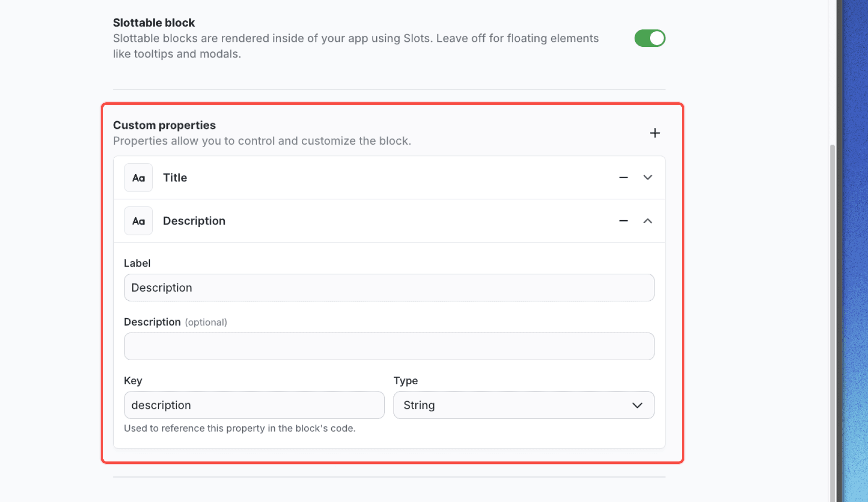Select the add property plus in Custom properties header
The height and width of the screenshot is (502, 868).
coord(655,133)
